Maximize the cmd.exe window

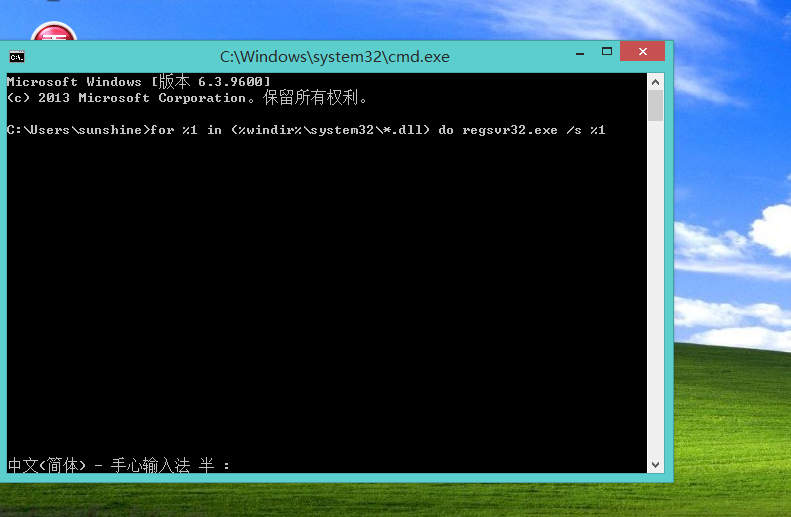point(607,51)
